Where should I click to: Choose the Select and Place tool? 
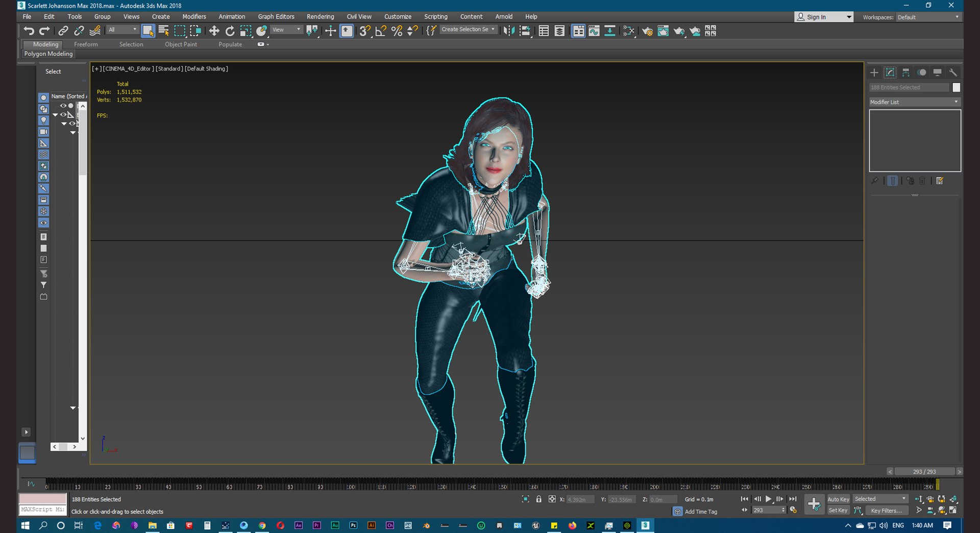tap(262, 31)
